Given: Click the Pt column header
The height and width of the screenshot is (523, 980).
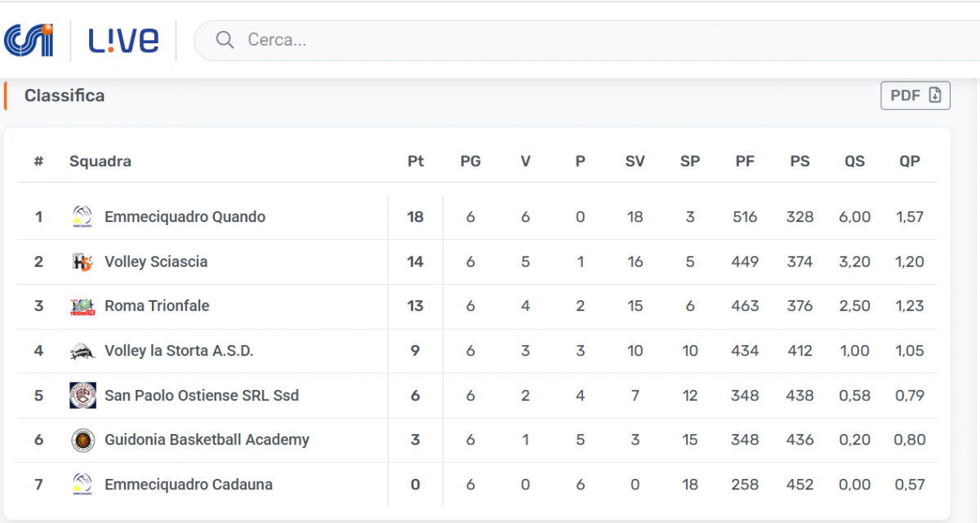Looking at the screenshot, I should (x=416, y=162).
